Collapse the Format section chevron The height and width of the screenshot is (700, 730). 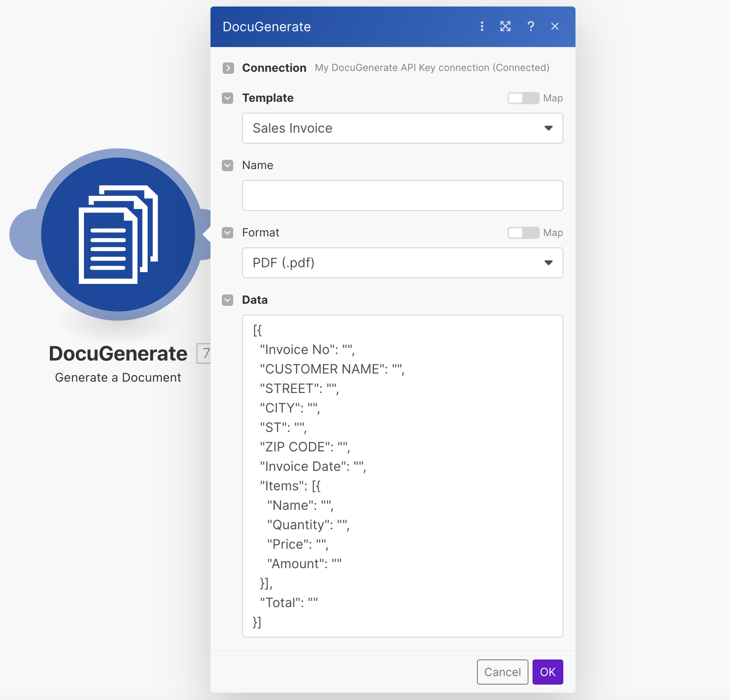[228, 233]
